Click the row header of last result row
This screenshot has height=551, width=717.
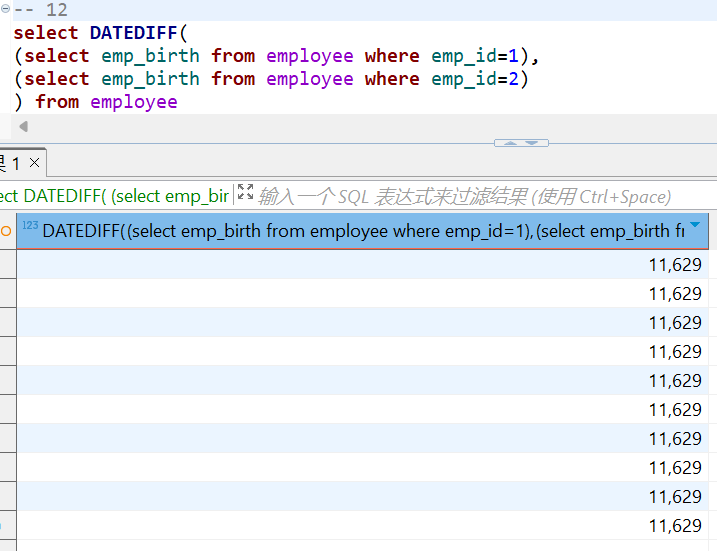[7, 526]
